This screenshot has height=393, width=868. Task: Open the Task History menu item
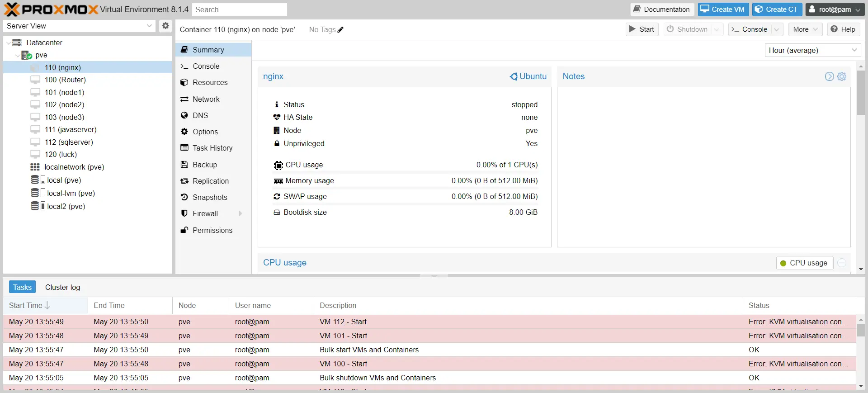[x=213, y=148]
